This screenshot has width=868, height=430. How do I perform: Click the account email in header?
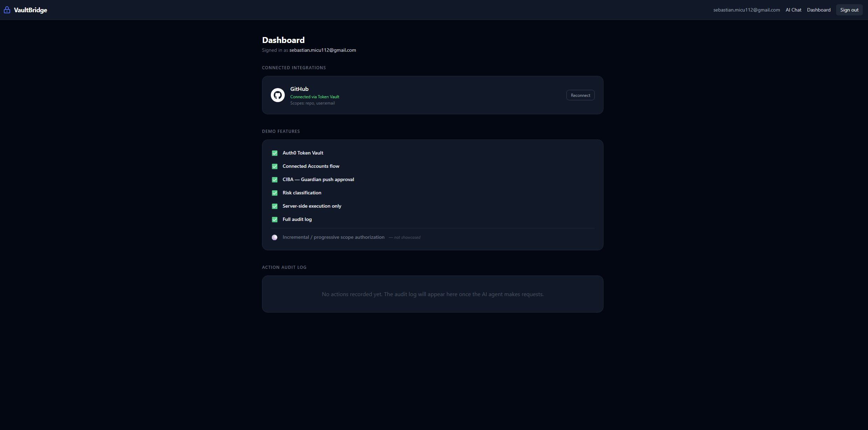(746, 10)
